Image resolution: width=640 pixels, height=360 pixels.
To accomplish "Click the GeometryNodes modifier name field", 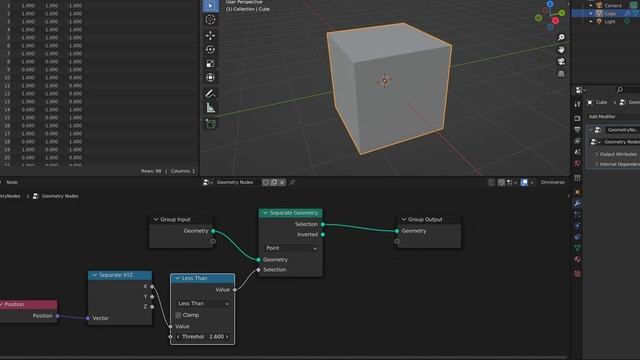I will pyautogui.click(x=622, y=130).
